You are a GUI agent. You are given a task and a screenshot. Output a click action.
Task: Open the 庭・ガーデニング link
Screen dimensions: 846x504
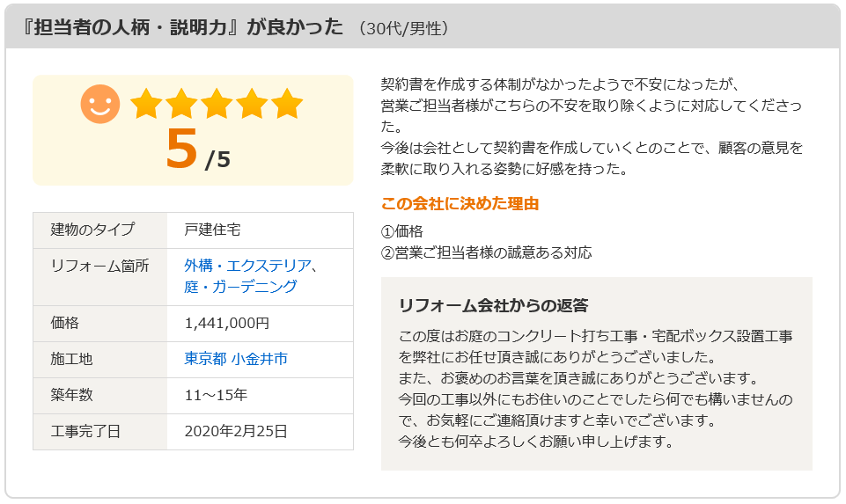click(240, 287)
